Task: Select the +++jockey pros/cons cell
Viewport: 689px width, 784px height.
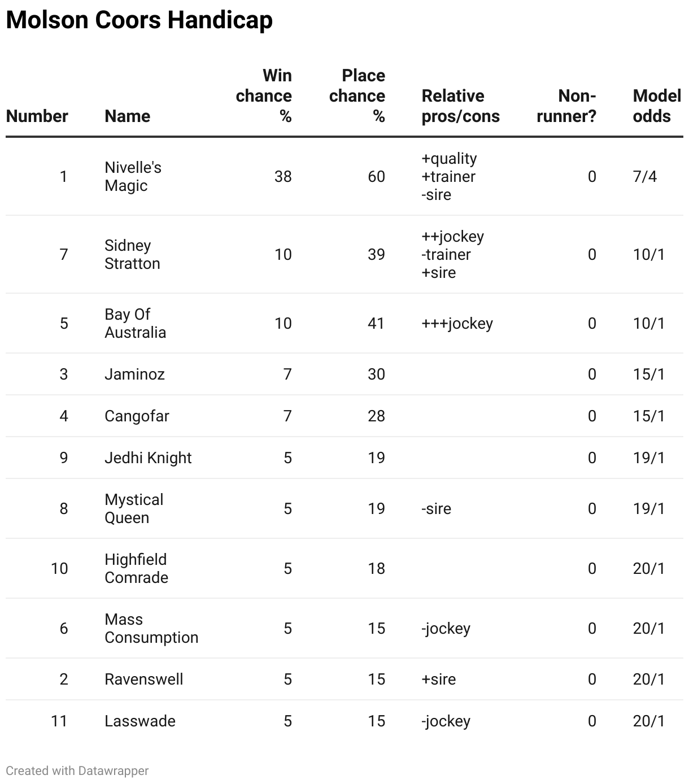Action: (x=457, y=323)
